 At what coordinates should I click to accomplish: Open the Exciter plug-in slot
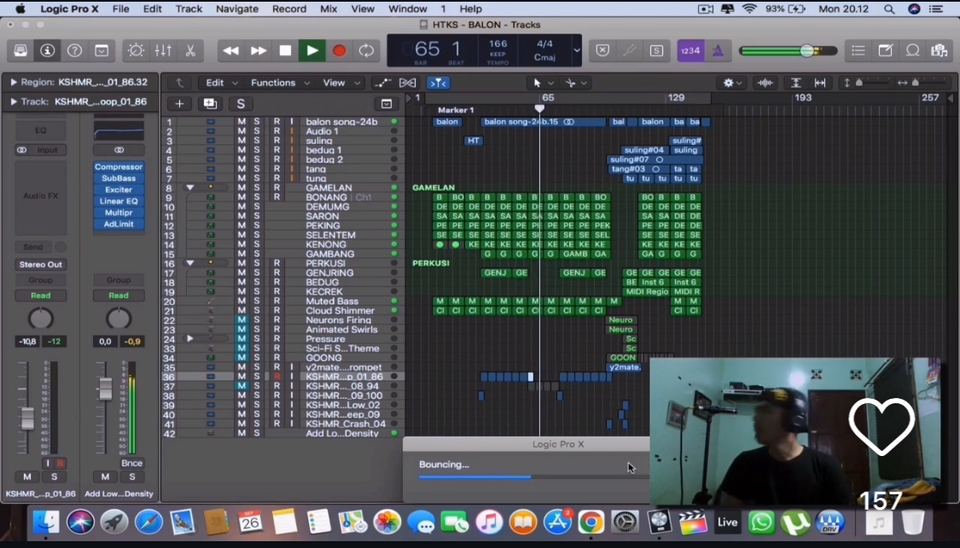pos(118,190)
